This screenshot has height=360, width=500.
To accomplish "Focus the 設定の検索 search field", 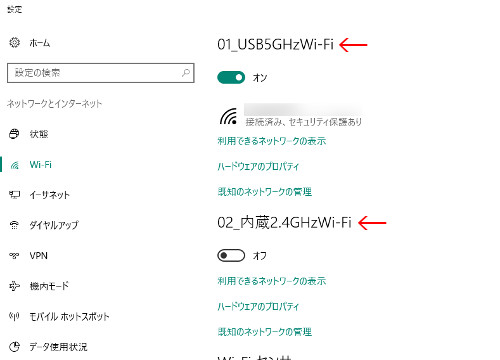I will coord(101,73).
